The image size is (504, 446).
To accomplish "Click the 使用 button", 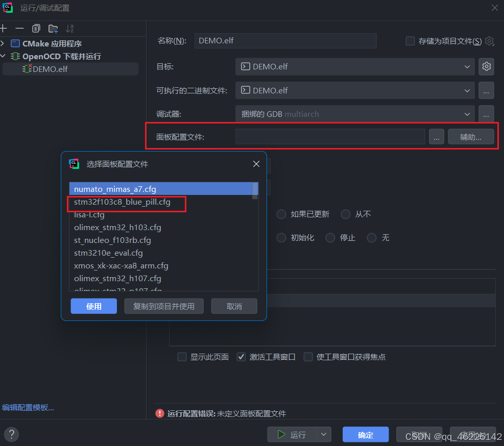I will (94, 306).
